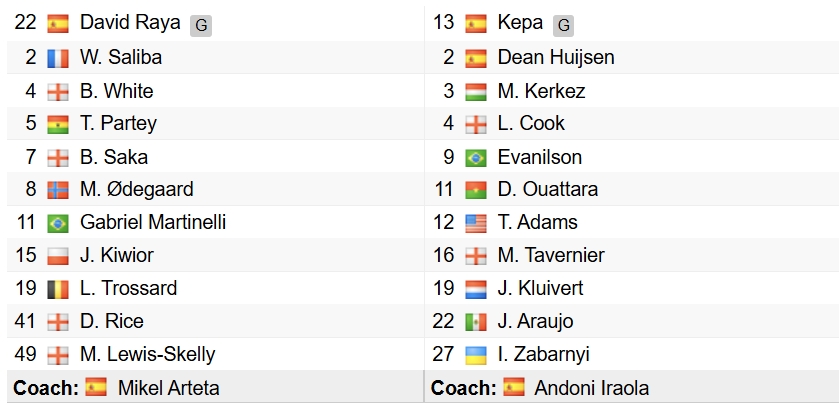This screenshot has height=417, width=839.
Task: Open the B. Saka player link
Action: tap(113, 157)
